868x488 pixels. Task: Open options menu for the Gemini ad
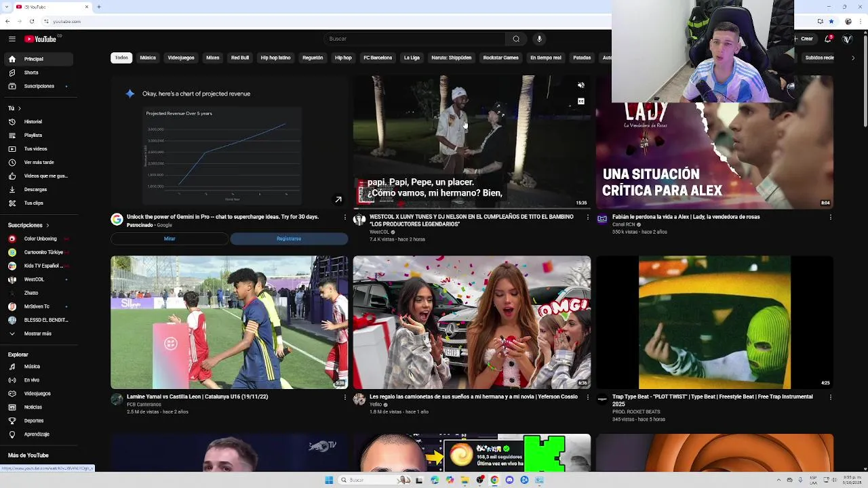point(345,218)
